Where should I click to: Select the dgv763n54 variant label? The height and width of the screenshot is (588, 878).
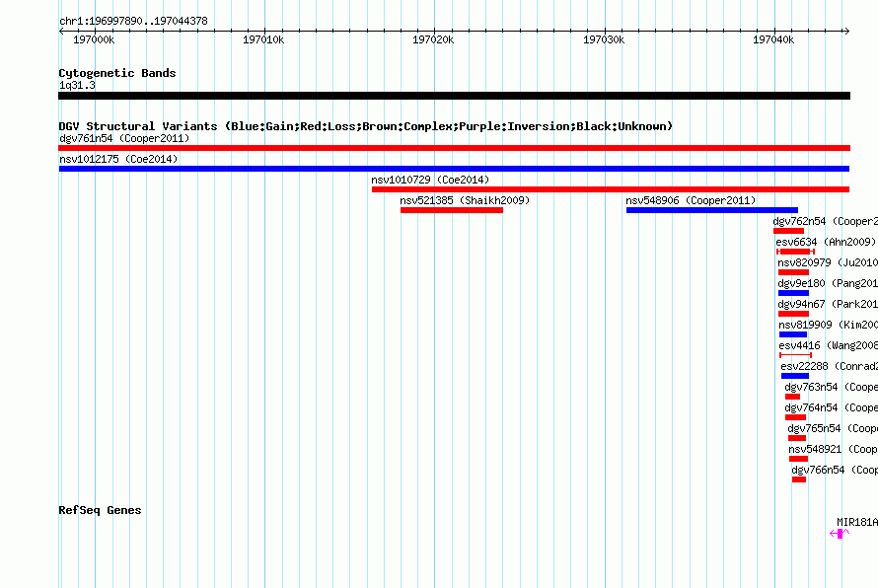831,387
